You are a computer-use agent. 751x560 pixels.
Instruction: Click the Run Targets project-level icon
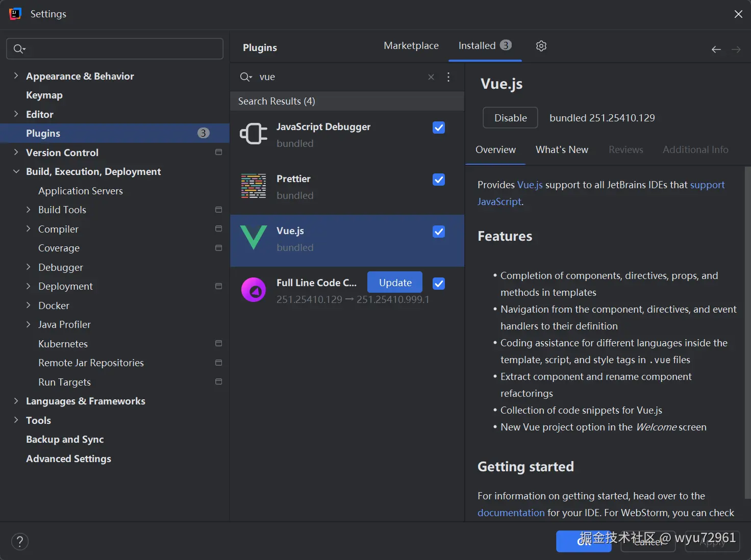(x=219, y=381)
